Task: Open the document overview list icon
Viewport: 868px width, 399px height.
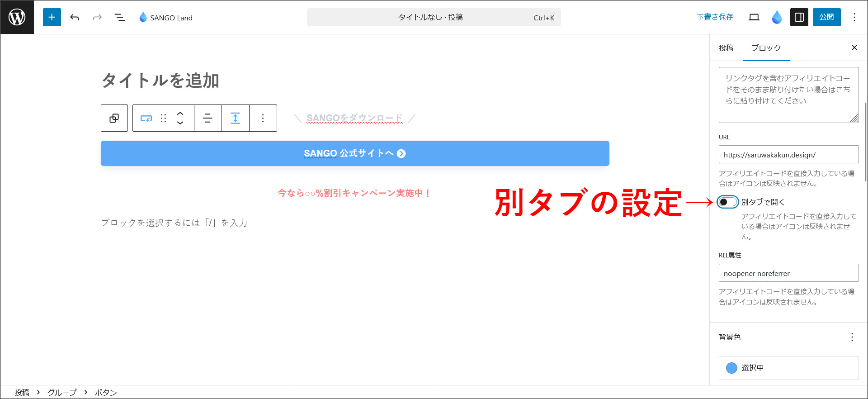Action: click(x=119, y=17)
